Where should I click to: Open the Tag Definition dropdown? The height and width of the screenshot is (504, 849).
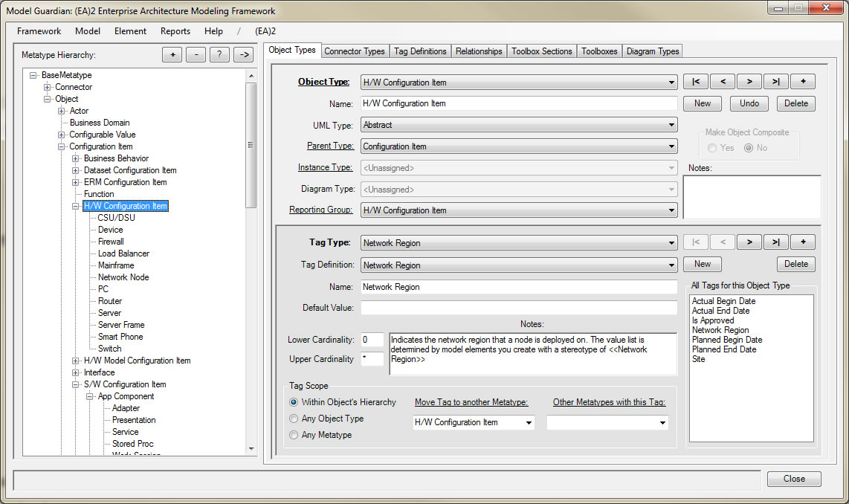coord(671,265)
